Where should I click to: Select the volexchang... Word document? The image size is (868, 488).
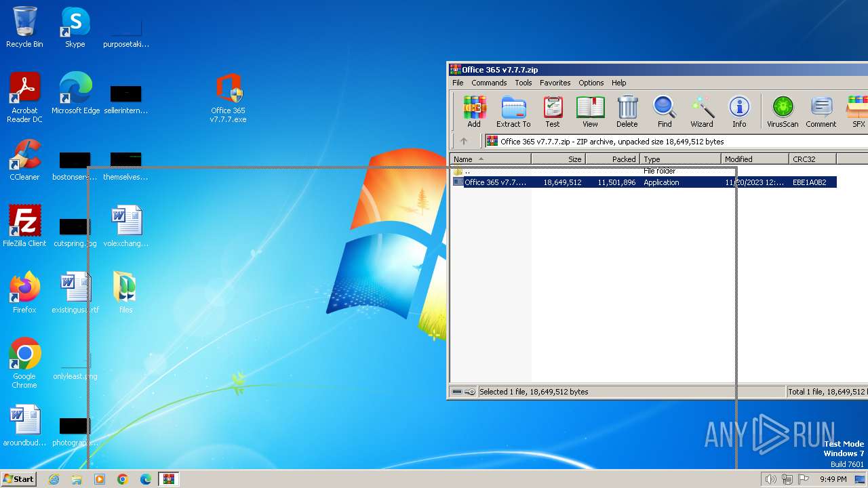125,226
